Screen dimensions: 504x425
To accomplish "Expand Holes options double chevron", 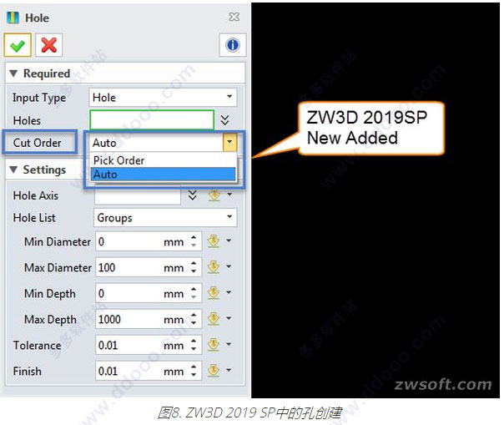I will [x=225, y=120].
